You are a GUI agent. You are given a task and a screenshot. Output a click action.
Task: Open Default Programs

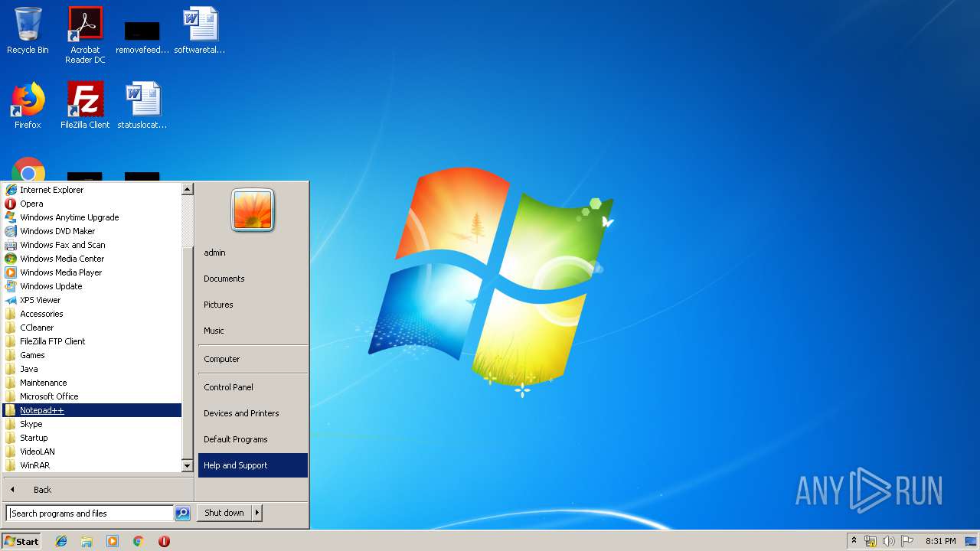(253, 439)
